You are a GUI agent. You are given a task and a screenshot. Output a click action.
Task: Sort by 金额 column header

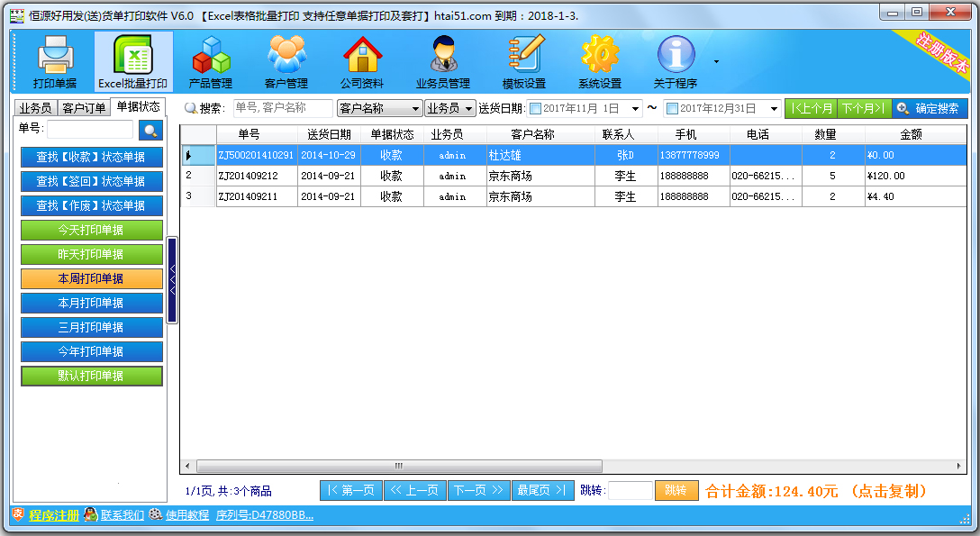click(916, 134)
